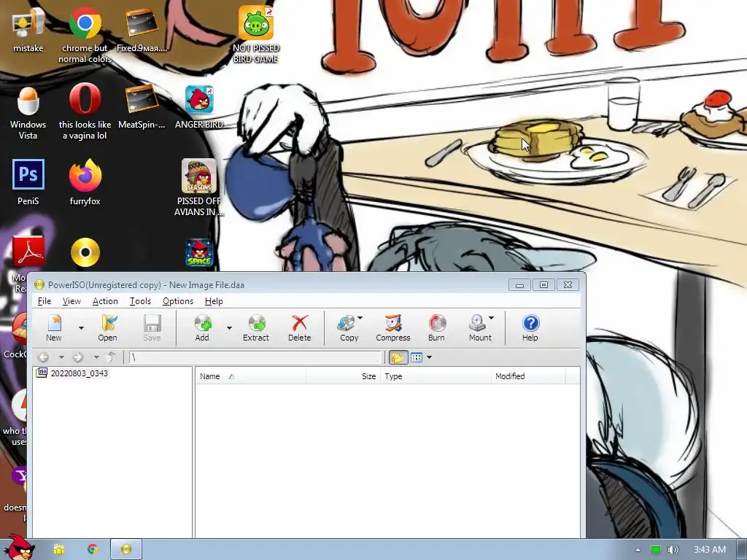Sort by the Modified column header
The image size is (747, 560).
[528, 376]
